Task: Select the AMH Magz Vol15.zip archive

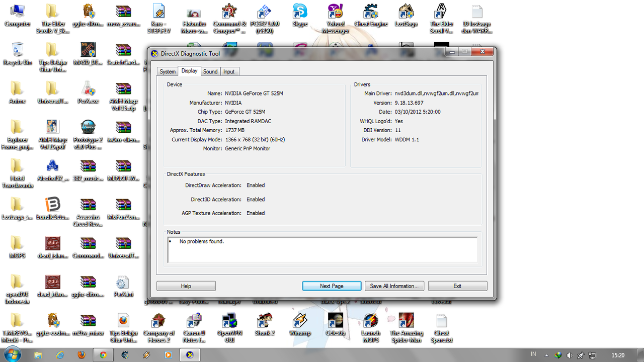Action: [123, 96]
